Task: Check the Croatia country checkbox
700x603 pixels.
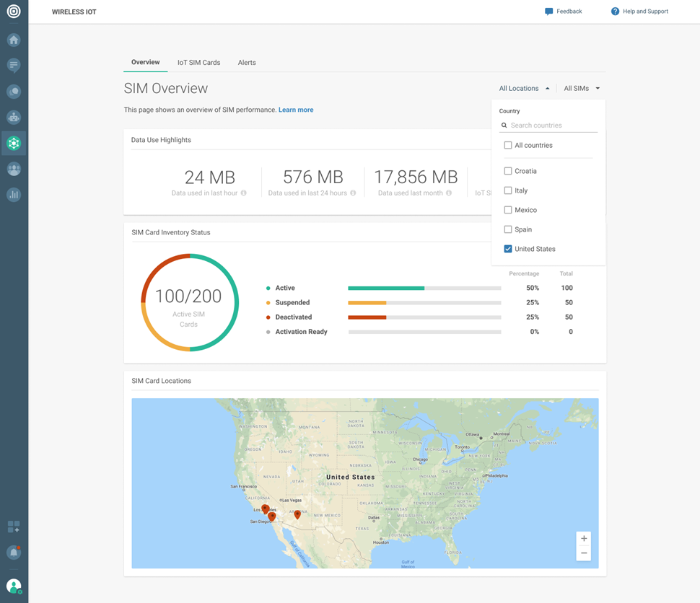Action: (x=508, y=171)
